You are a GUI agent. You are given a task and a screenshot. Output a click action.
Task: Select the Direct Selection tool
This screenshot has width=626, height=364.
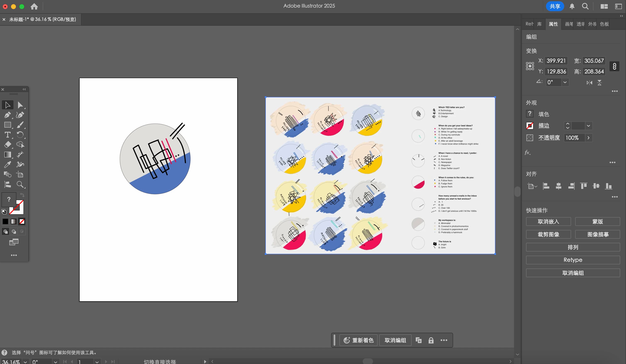pos(20,105)
